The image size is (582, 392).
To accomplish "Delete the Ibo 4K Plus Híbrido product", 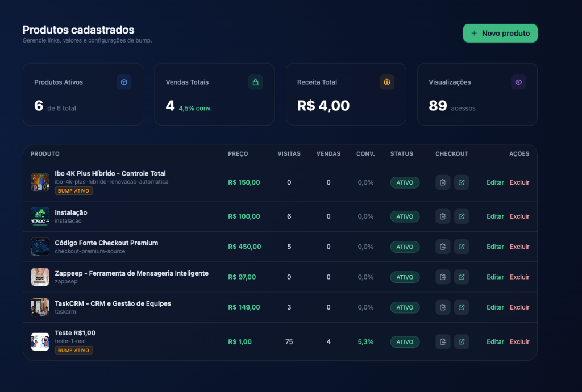I will [x=519, y=182].
